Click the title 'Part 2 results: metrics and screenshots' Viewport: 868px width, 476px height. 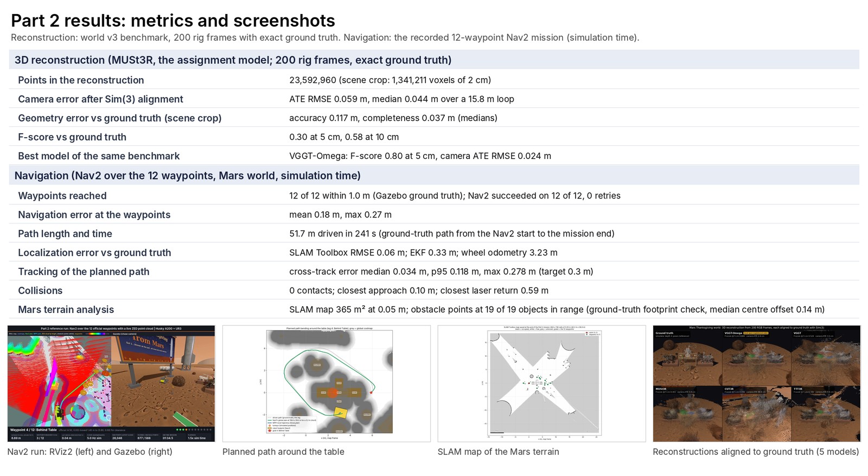(x=173, y=21)
